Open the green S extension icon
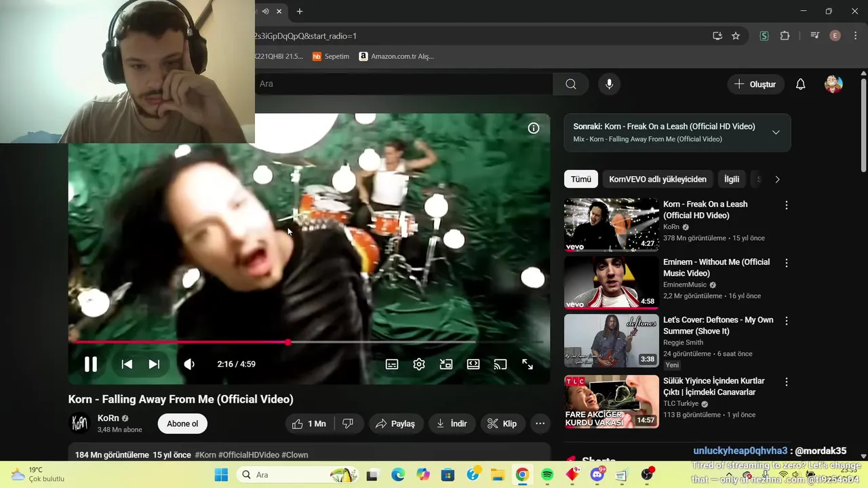Screen dimensions: 868x488 pos(764,36)
